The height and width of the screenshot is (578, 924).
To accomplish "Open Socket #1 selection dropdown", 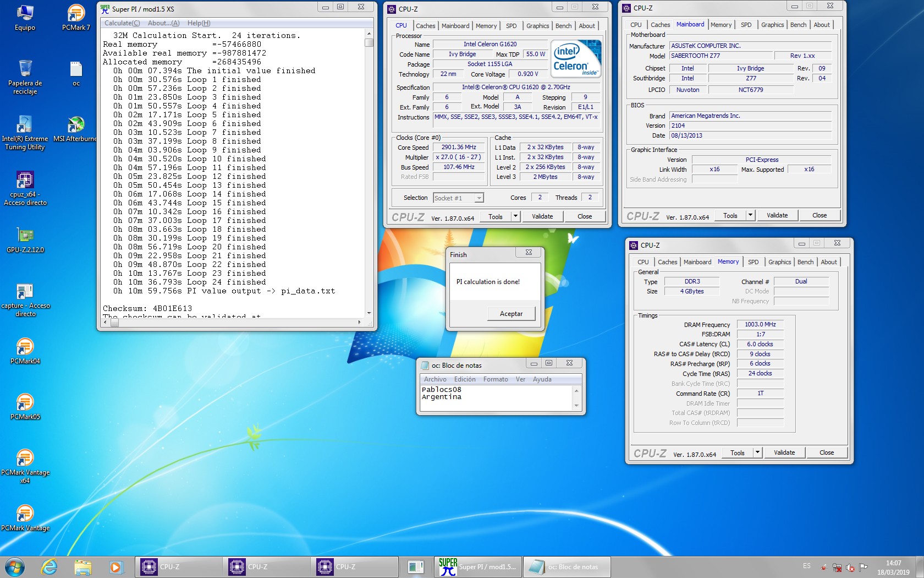I will coord(458,198).
